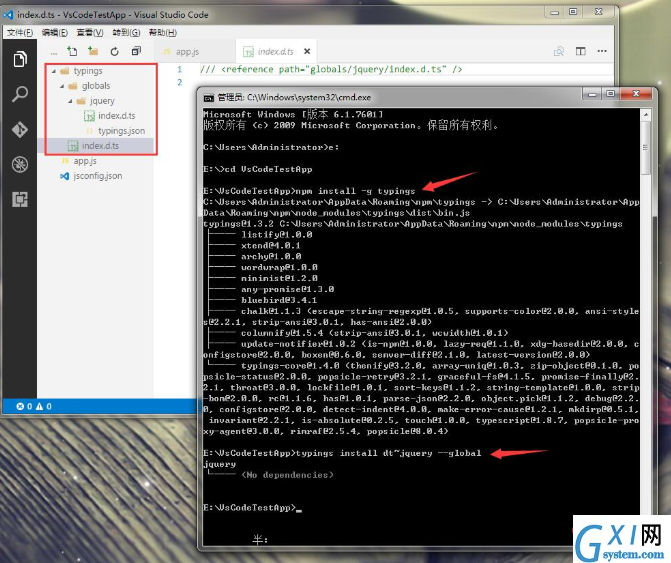Close the cmd.exe window
The image size is (671, 563).
(636, 94)
